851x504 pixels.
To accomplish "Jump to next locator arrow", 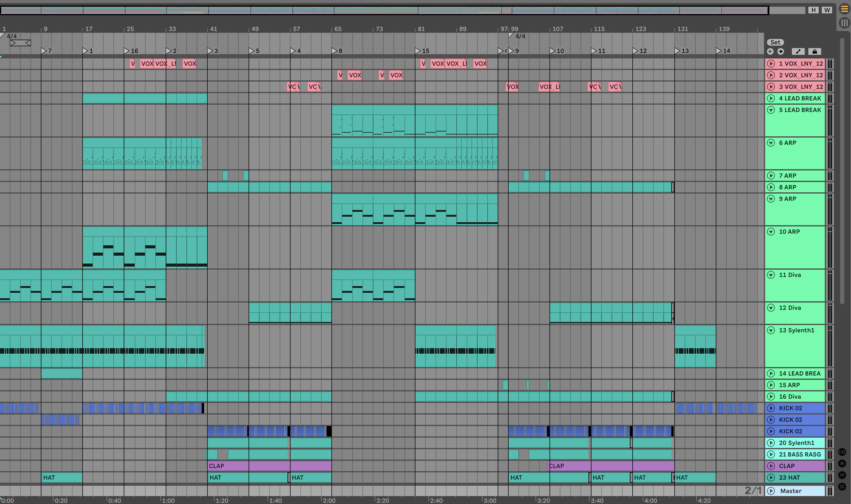I will 781,52.
